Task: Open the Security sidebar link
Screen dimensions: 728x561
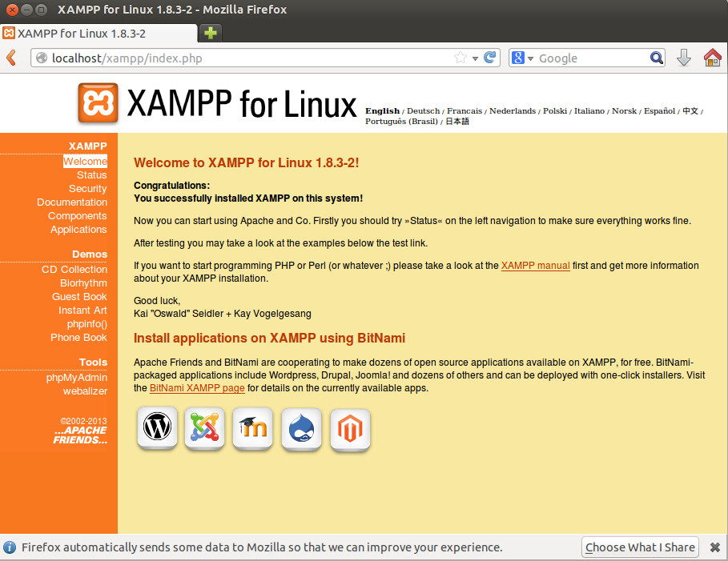Action: coord(88,188)
